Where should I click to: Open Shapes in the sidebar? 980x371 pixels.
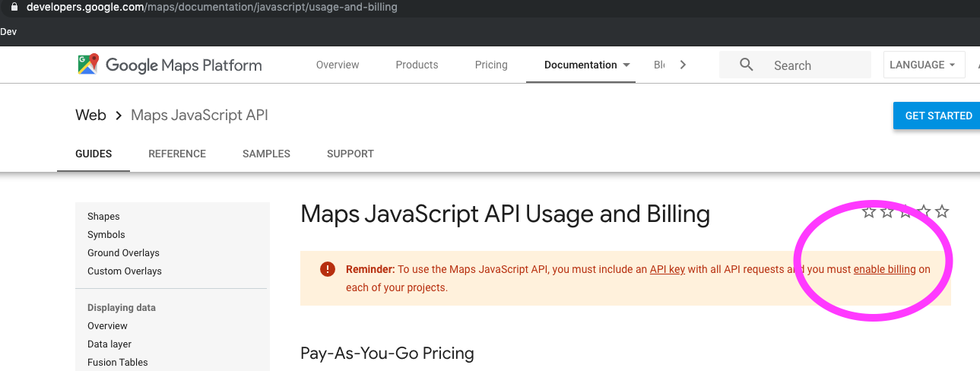103,217
